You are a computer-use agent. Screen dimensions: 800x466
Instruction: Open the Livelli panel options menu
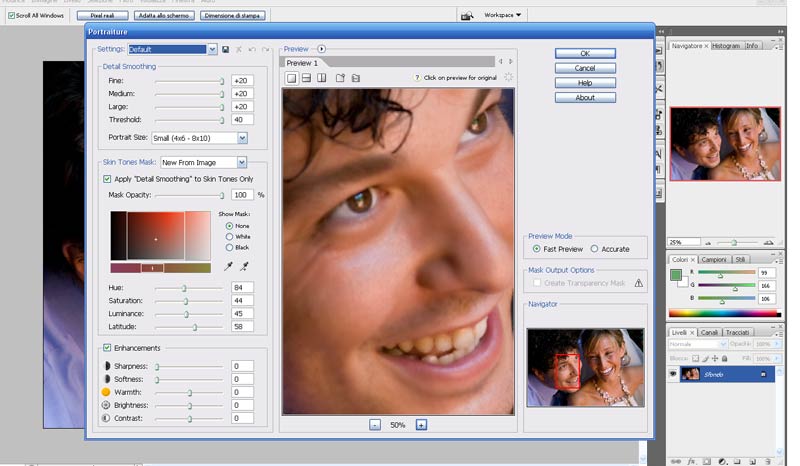coord(778,333)
